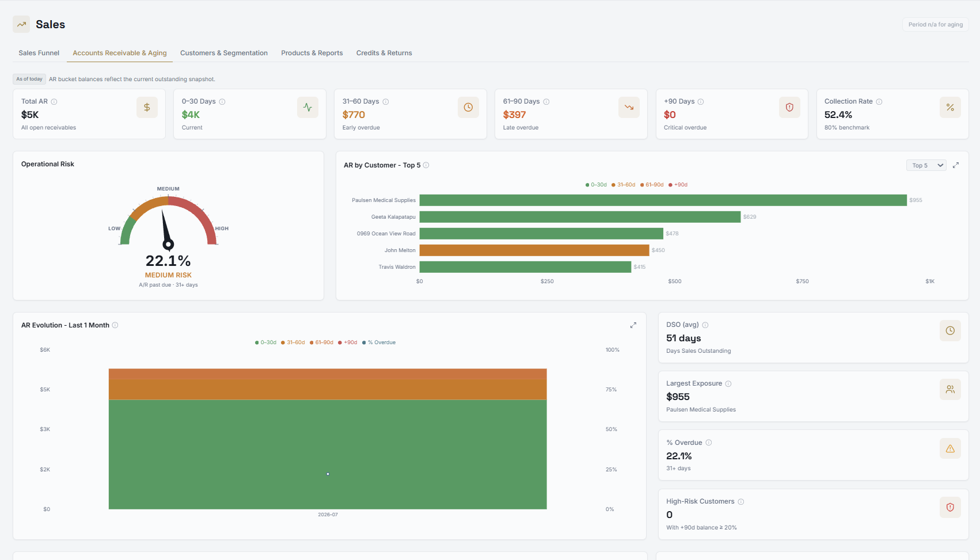Click John Melton orange bar
This screenshot has height=560, width=980.
tap(534, 250)
